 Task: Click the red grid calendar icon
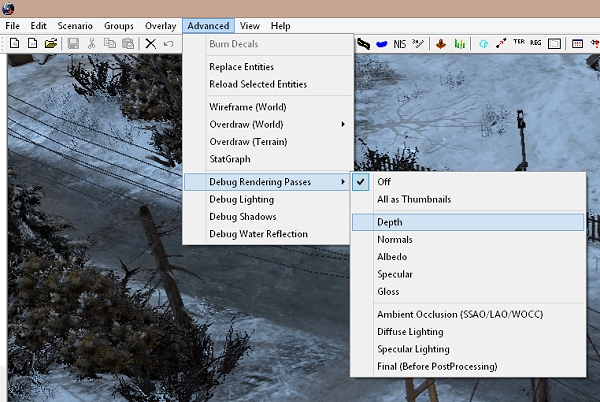coord(577,44)
